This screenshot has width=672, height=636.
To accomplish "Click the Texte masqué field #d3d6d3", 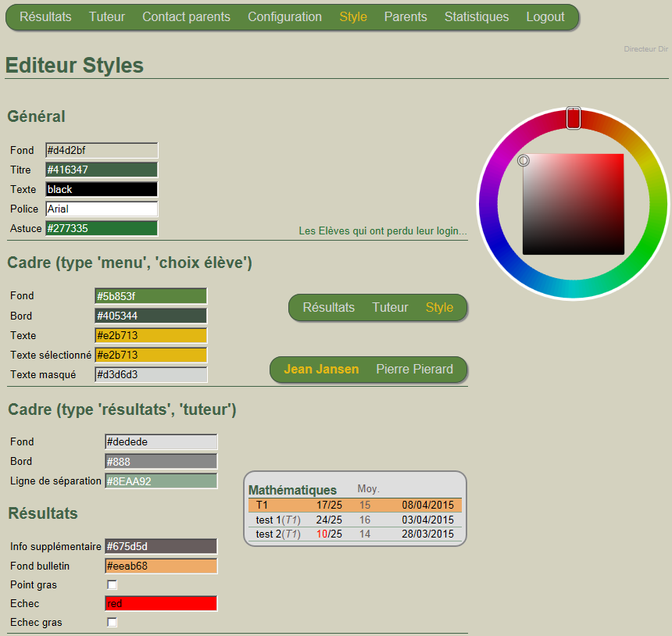I will pos(151,374).
